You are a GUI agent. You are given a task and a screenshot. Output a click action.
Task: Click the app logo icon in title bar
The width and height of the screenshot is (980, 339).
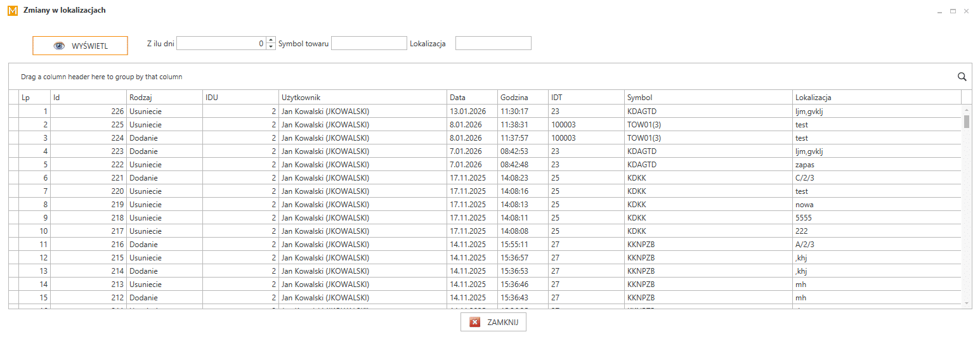click(12, 11)
